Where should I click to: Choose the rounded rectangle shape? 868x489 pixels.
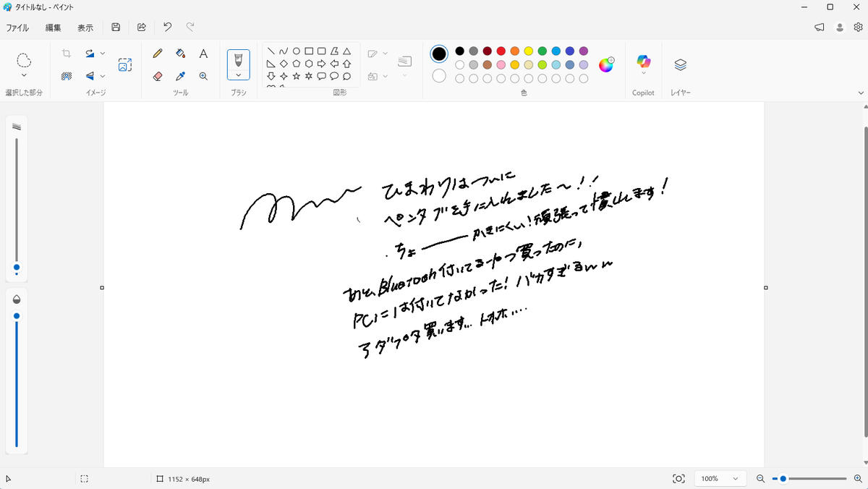321,51
